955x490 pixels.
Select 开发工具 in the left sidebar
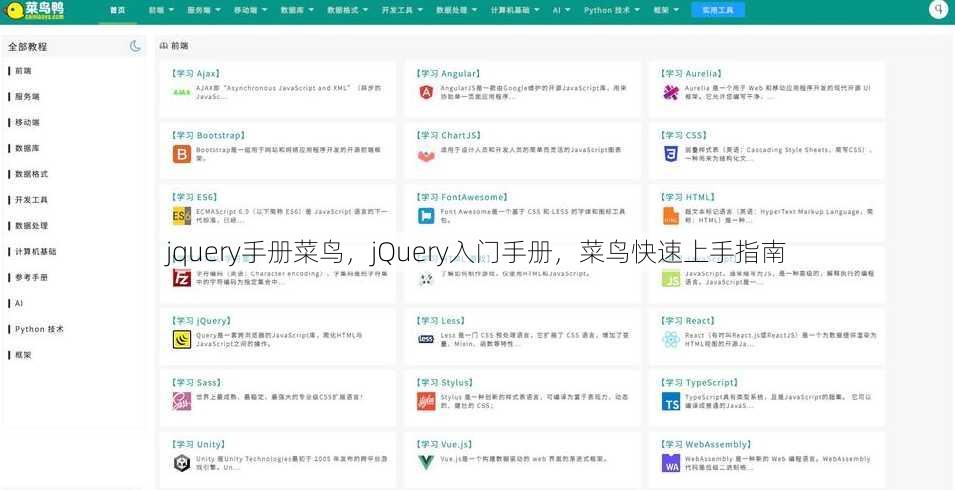click(32, 200)
